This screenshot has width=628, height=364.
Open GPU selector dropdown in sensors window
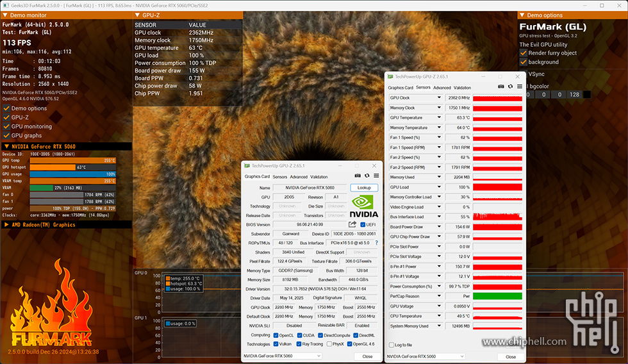click(426, 356)
